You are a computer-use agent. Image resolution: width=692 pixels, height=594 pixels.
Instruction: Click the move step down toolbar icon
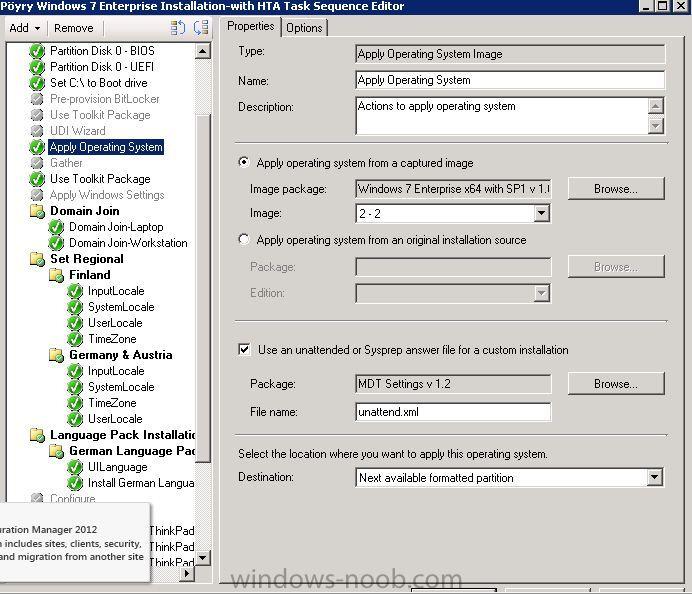pyautogui.click(x=201, y=28)
